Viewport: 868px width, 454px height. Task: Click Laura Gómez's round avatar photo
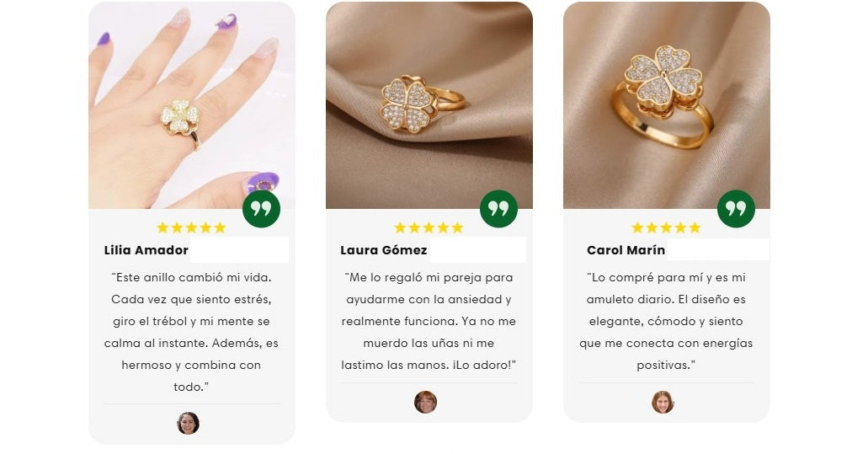coord(426,402)
